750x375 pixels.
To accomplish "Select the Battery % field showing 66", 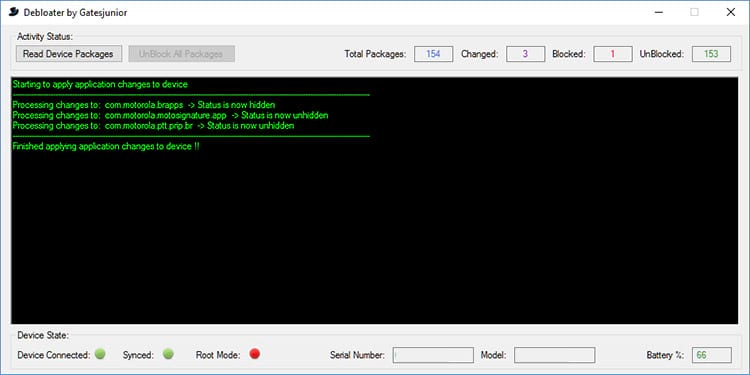I will (x=712, y=355).
